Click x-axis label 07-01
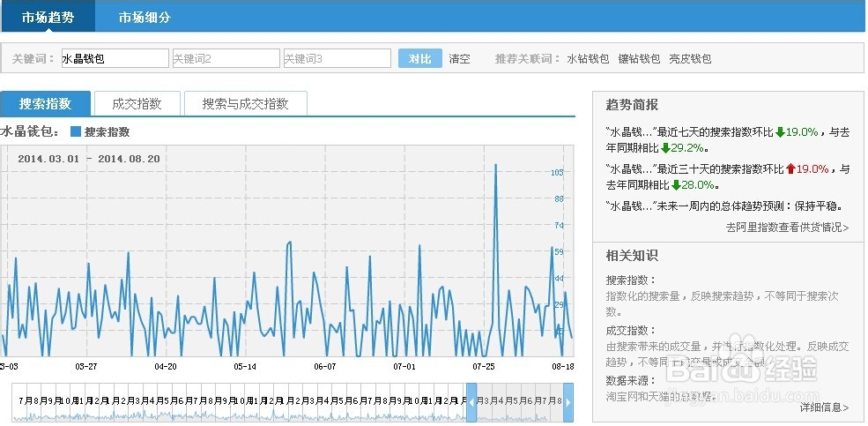 (x=404, y=366)
